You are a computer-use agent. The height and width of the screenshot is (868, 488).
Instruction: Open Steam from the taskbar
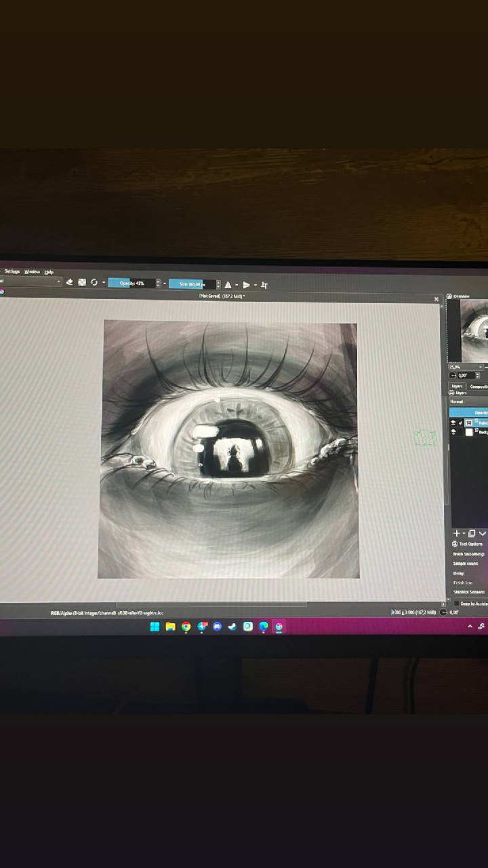[232, 627]
